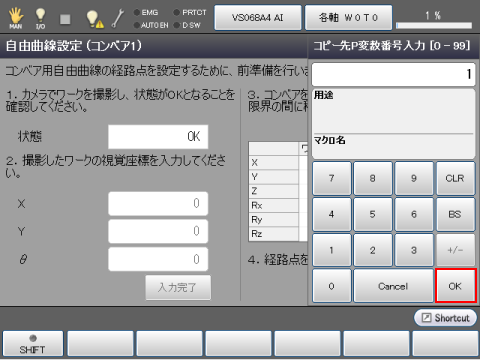
Task: Click the θ coordinate input field
Action: point(158,259)
